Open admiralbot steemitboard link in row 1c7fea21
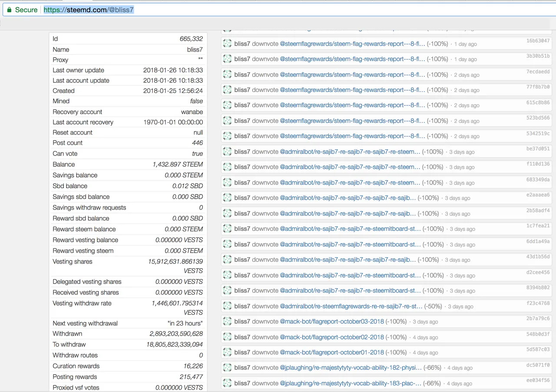This screenshot has height=392, width=556. [x=350, y=229]
